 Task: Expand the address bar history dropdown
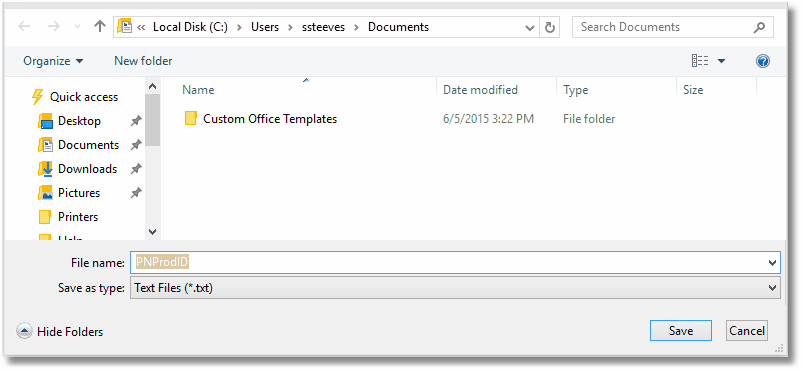530,28
